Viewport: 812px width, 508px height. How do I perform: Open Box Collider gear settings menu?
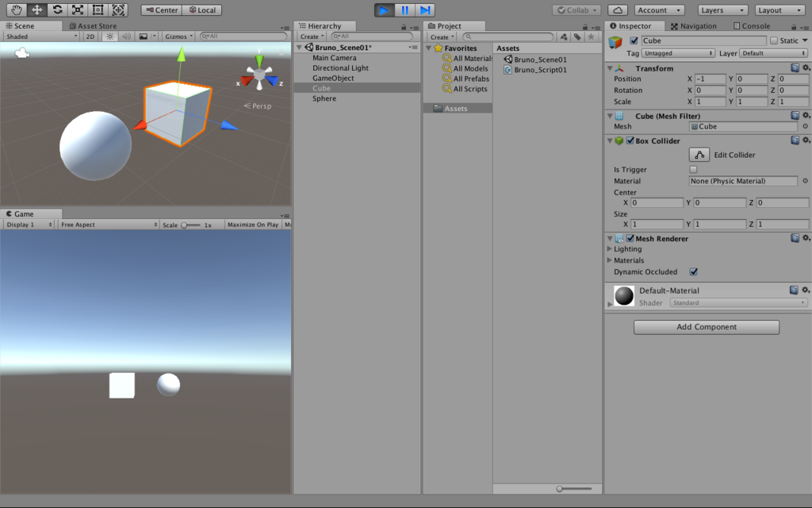click(x=806, y=140)
